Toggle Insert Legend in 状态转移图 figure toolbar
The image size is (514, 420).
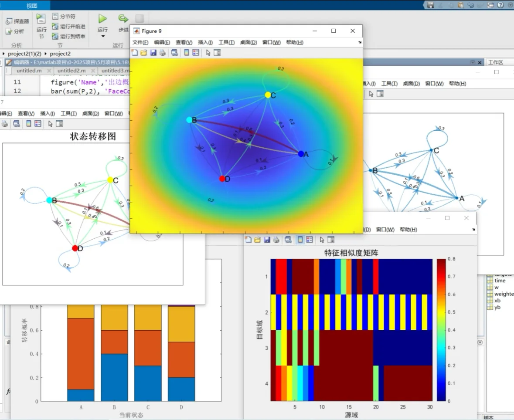tap(38, 123)
